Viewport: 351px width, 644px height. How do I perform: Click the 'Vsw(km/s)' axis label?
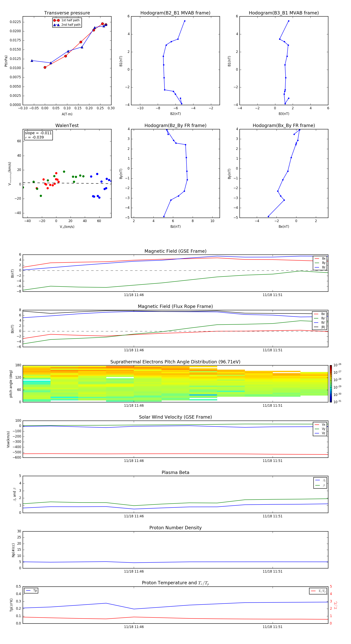tap(8, 439)
